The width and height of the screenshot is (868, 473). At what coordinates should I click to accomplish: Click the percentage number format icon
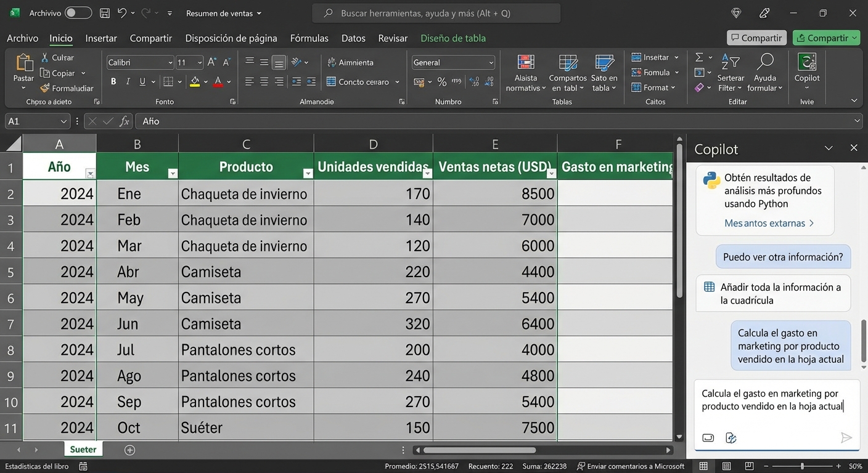[441, 81]
